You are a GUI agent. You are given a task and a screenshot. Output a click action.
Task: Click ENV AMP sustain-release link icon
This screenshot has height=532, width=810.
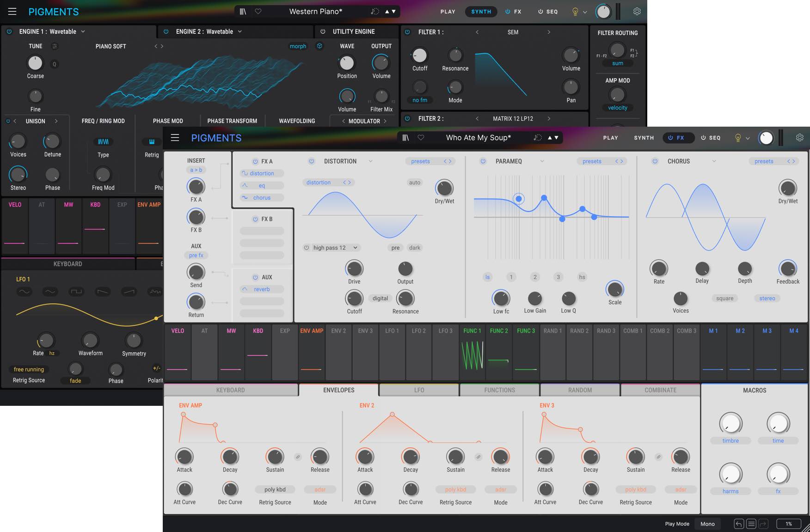[298, 457]
